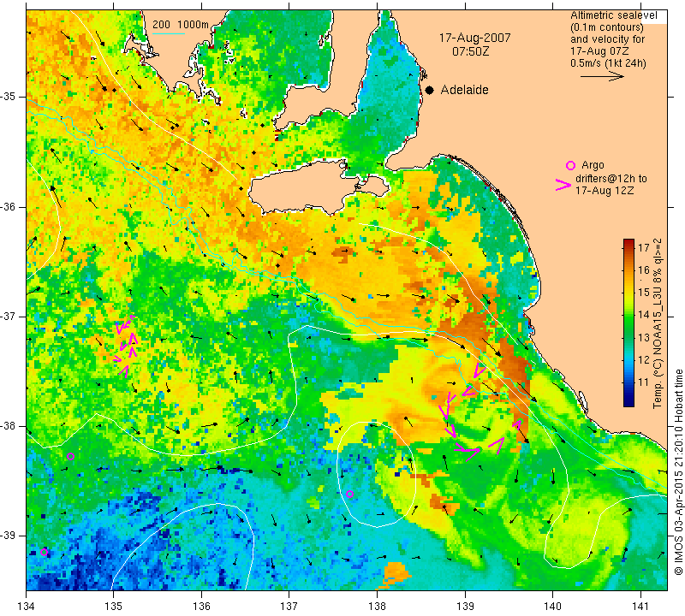Click the magenta drifter legend arrowhead
This screenshot has width=685, height=616.
(x=563, y=185)
